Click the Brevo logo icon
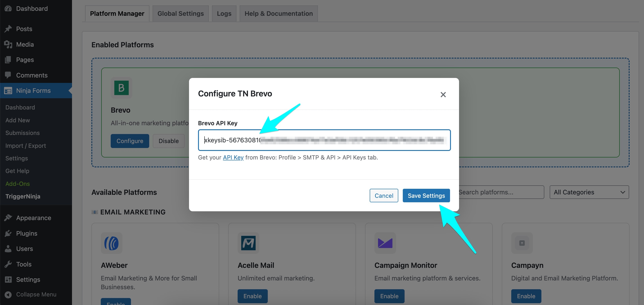644x305 pixels. [121, 88]
